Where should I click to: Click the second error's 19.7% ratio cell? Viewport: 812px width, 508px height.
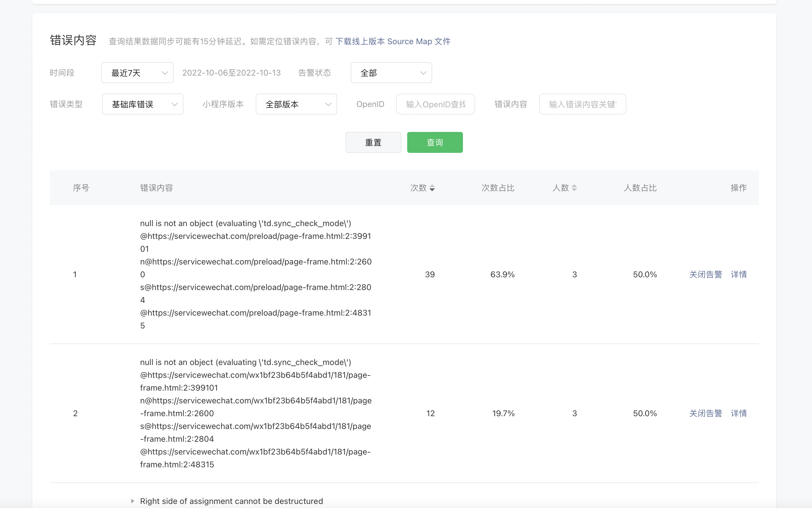[x=503, y=413]
